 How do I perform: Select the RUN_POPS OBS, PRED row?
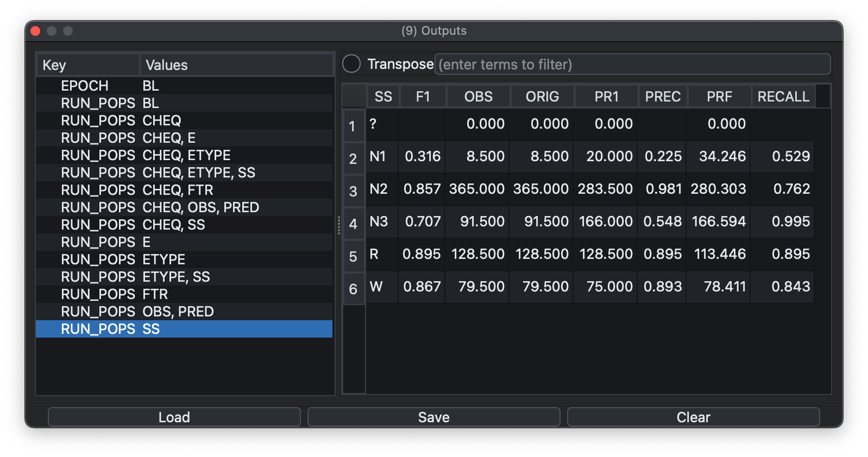point(184,312)
